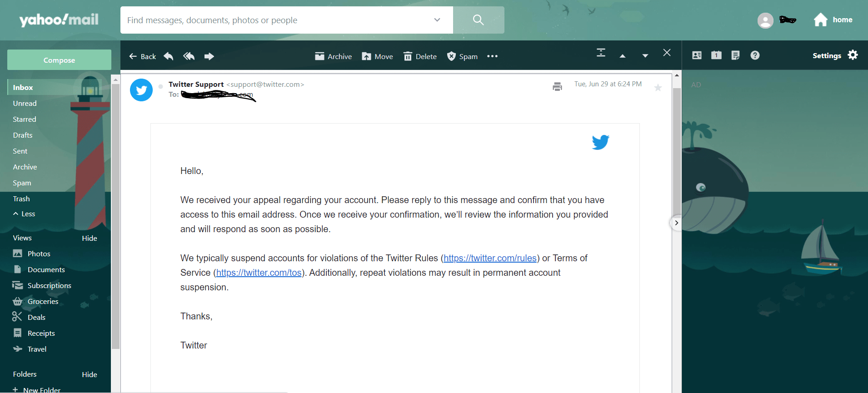This screenshot has height=393, width=868.
Task: Open the Spam folder in sidebar
Action: click(22, 183)
